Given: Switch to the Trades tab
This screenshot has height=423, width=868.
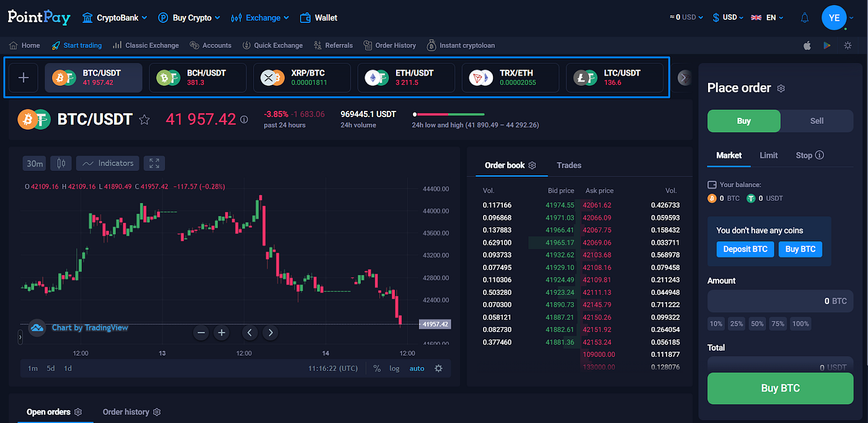Looking at the screenshot, I should 569,165.
